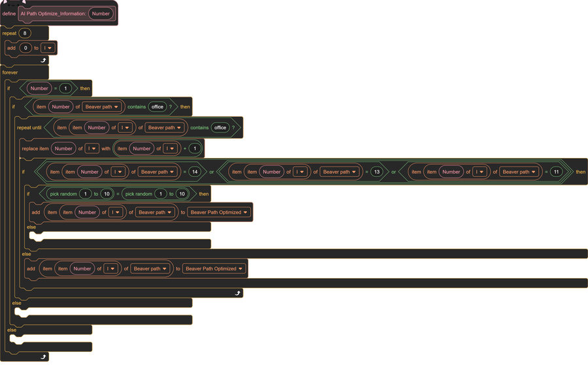The width and height of the screenshot is (588, 365).
Task: Click the 'add' label of the block under pick random
Action: 36,212
